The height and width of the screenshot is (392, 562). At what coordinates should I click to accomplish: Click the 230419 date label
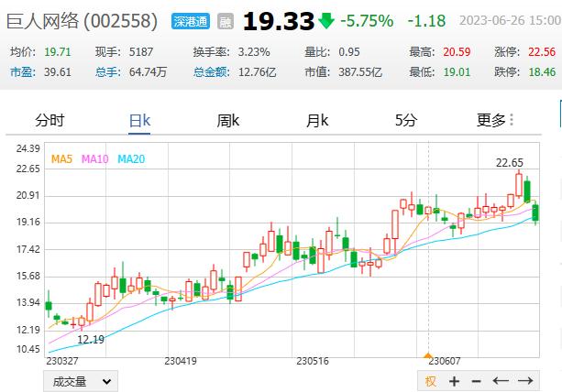(x=181, y=361)
